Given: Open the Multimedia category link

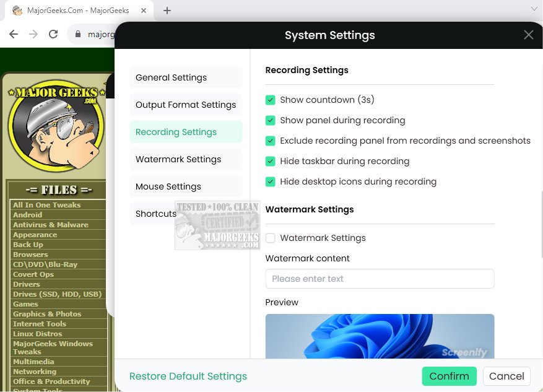Looking at the screenshot, I should click(33, 362).
